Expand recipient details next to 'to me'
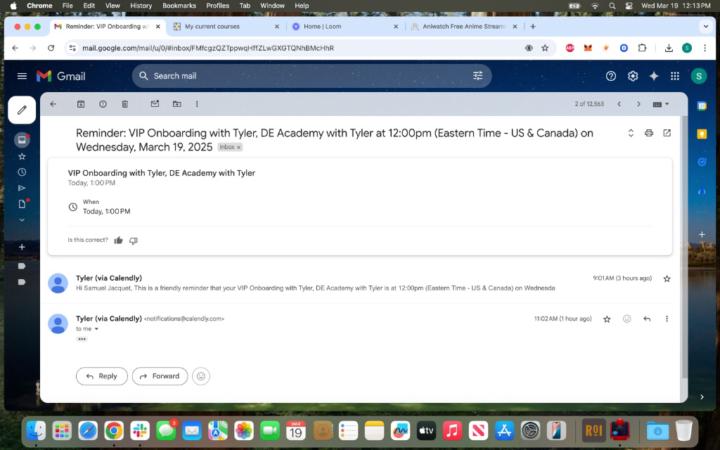Image resolution: width=720 pixels, height=450 pixels. [96, 329]
